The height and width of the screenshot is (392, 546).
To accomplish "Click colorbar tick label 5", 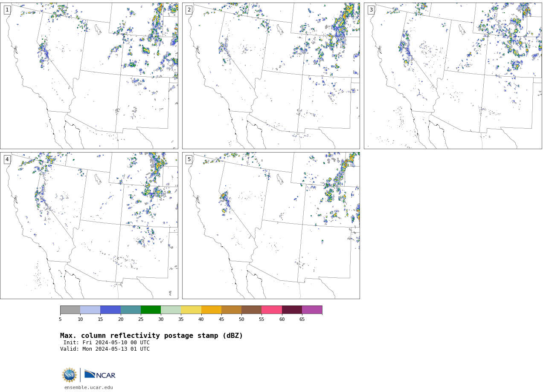I will (x=60, y=320).
